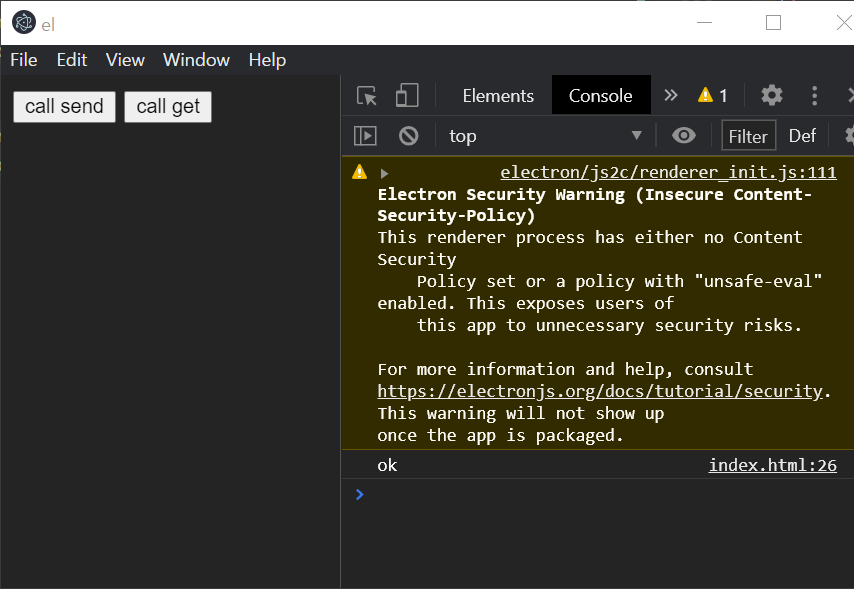
Task: Click the Electron app icon in title bar
Action: pos(23,23)
